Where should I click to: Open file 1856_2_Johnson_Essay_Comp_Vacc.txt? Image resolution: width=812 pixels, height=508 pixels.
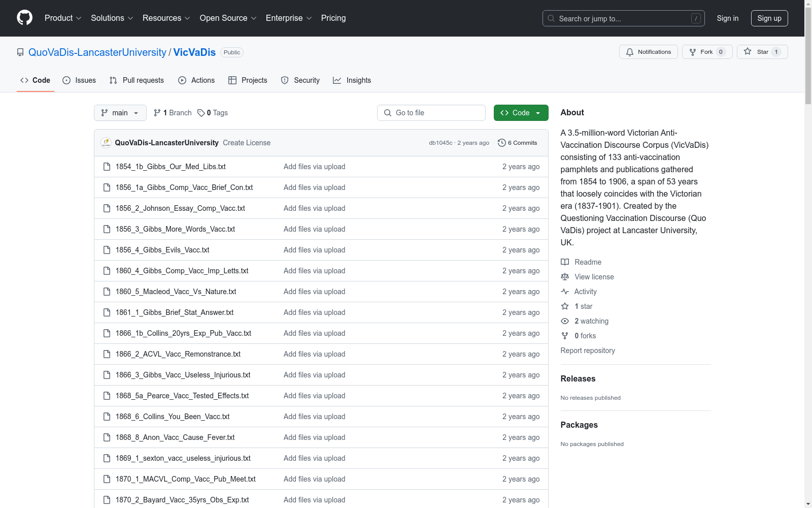tap(180, 208)
